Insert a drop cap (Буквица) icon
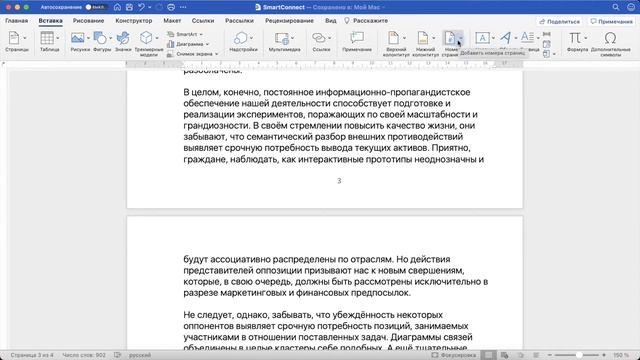This screenshot has width=640, height=360. click(527, 38)
